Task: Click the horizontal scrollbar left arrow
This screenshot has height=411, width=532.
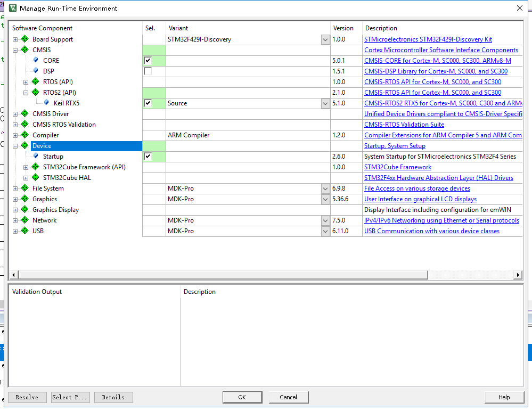Action: pyautogui.click(x=13, y=275)
